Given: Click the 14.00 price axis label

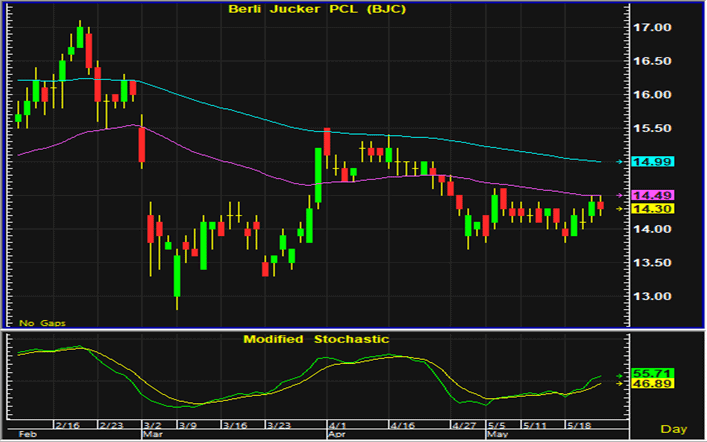Looking at the screenshot, I should pyautogui.click(x=652, y=229).
